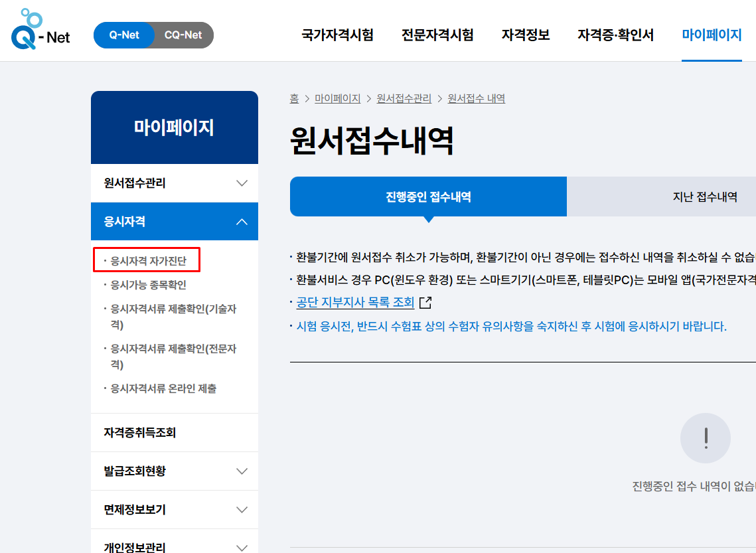The height and width of the screenshot is (553, 756).
Task: Click the 원서접수내역 page heading
Action: (372, 141)
